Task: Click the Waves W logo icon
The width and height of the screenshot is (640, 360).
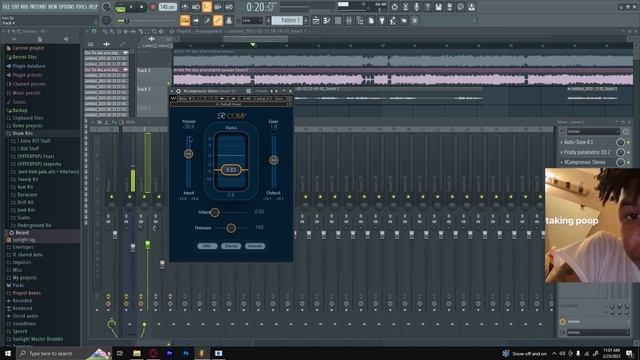Action: pyautogui.click(x=173, y=98)
